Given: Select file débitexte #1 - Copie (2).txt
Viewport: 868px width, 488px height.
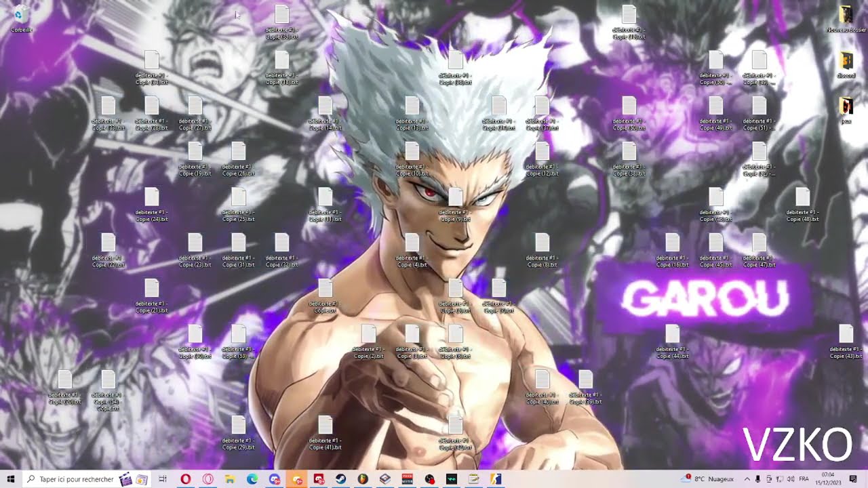Looking at the screenshot, I should [x=368, y=342].
